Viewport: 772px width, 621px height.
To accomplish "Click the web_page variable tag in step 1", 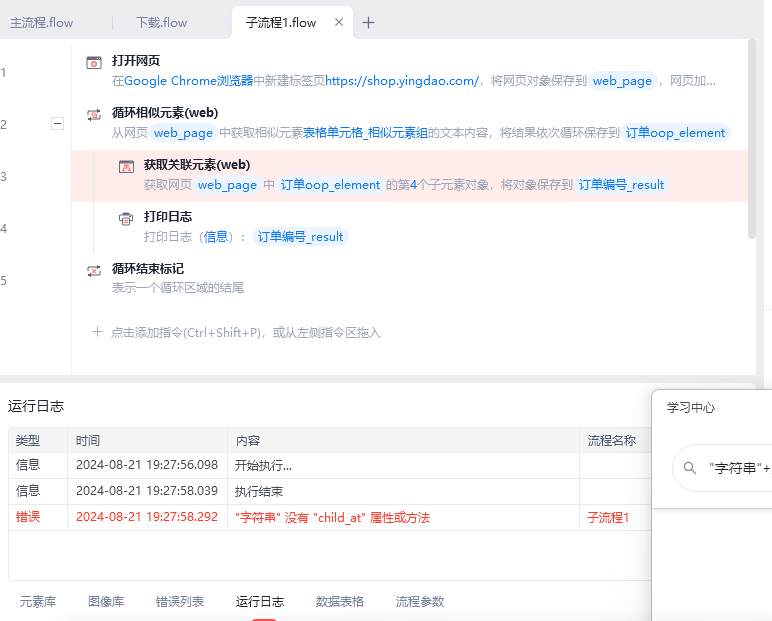I will tap(622, 81).
